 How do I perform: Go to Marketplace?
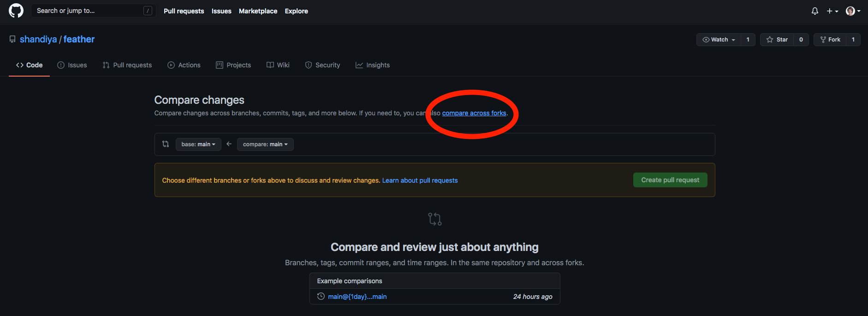[x=258, y=11]
